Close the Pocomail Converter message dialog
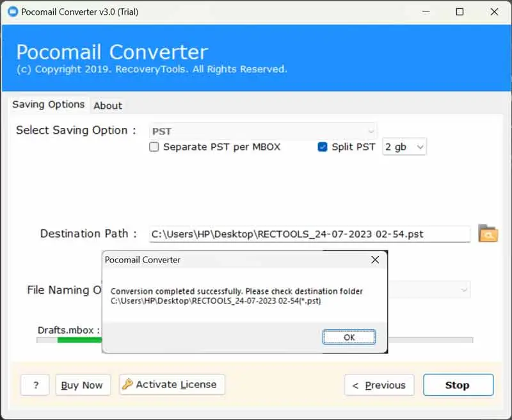This screenshot has width=512, height=420. [375, 260]
